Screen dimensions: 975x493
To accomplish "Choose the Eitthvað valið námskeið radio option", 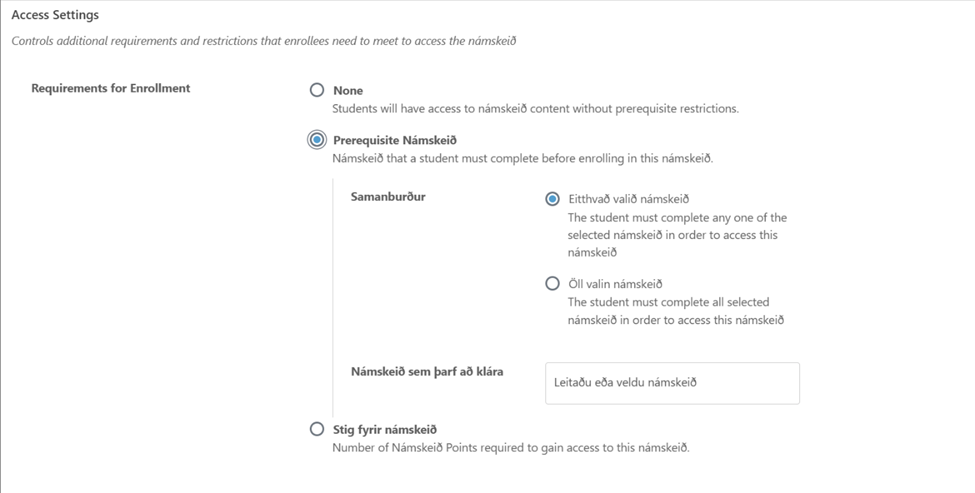I will click(552, 199).
